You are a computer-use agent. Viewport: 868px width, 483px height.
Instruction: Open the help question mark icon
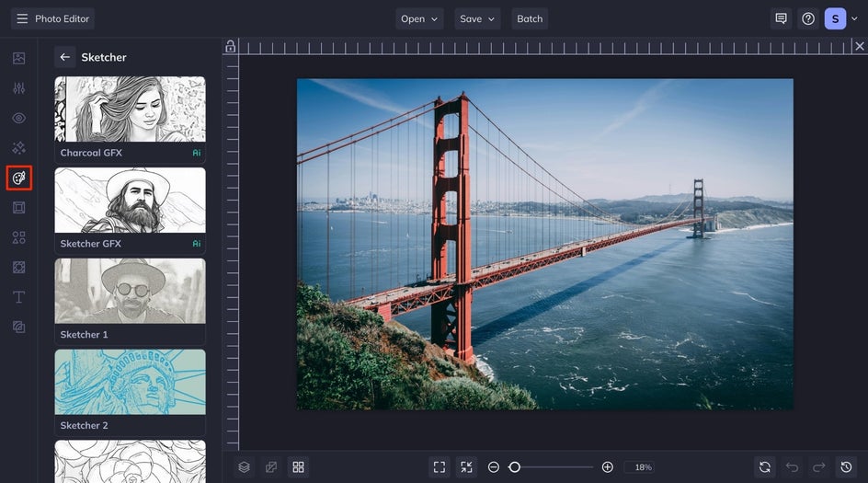point(808,18)
